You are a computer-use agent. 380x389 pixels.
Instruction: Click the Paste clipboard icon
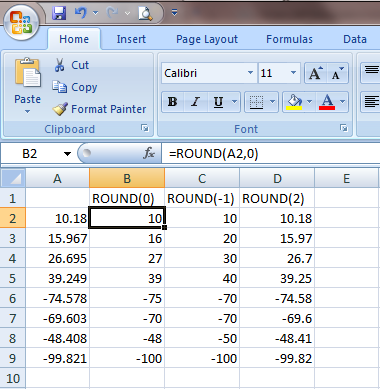28,73
